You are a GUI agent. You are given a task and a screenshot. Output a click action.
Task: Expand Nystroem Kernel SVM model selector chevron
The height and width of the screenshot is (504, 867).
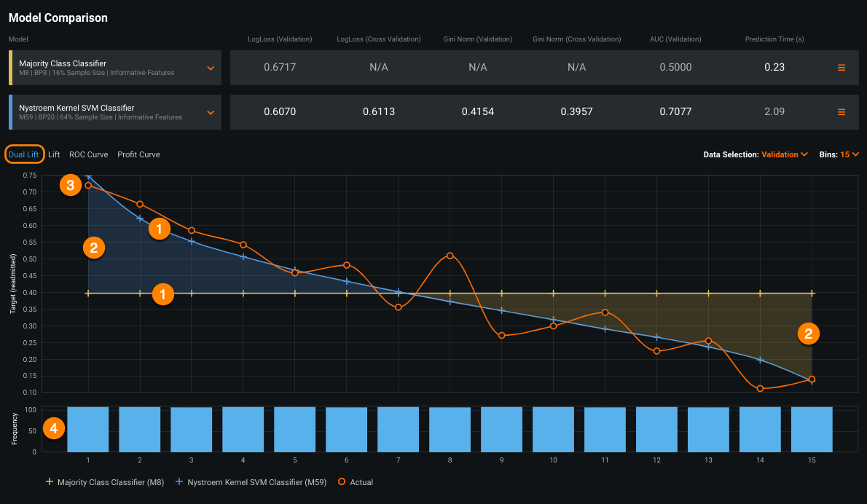click(x=211, y=112)
